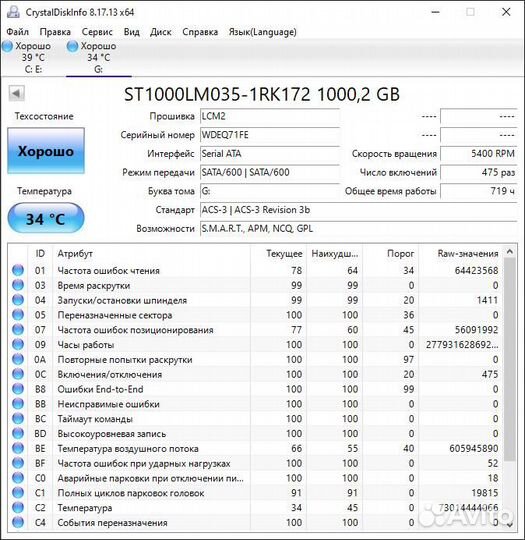Viewport: 525px width, 540px height.
Task: Click the rotation speed value 5400 RPM
Action: point(478,154)
